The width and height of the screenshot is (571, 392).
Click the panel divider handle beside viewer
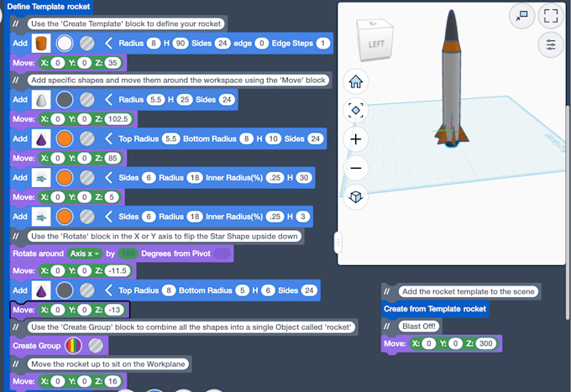click(338, 243)
